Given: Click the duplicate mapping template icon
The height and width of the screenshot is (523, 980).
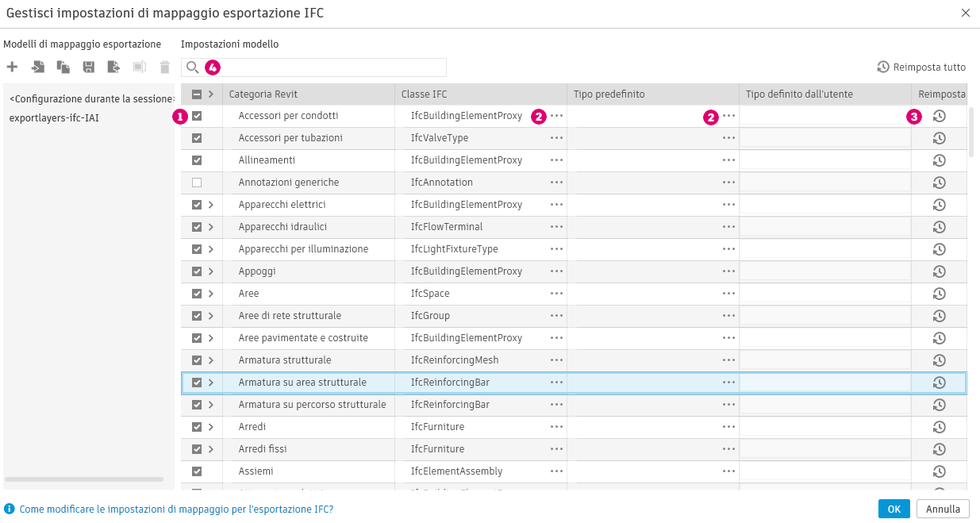Looking at the screenshot, I should (x=63, y=67).
